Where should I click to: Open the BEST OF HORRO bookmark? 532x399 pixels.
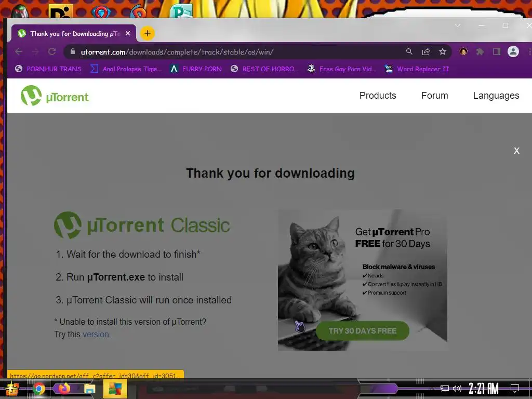pos(264,69)
